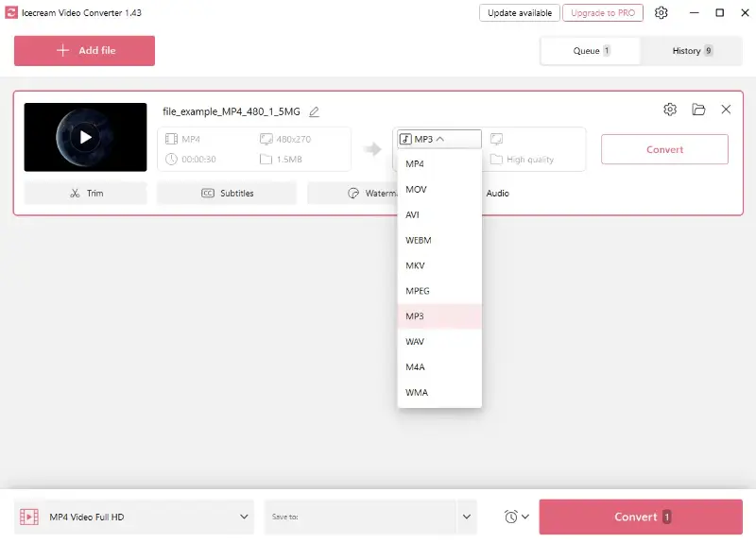The height and width of the screenshot is (543, 756).
Task: Expand the Save to location dropdown
Action: pos(466,517)
